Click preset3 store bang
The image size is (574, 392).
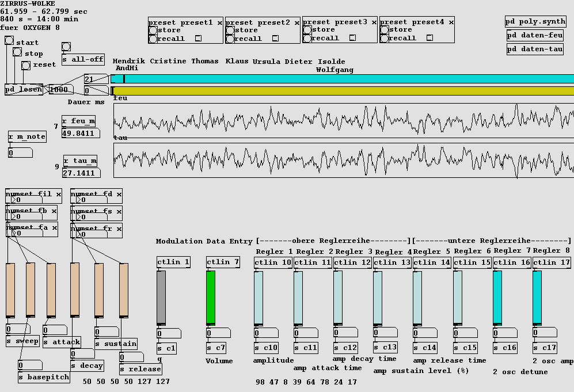pyautogui.click(x=307, y=30)
